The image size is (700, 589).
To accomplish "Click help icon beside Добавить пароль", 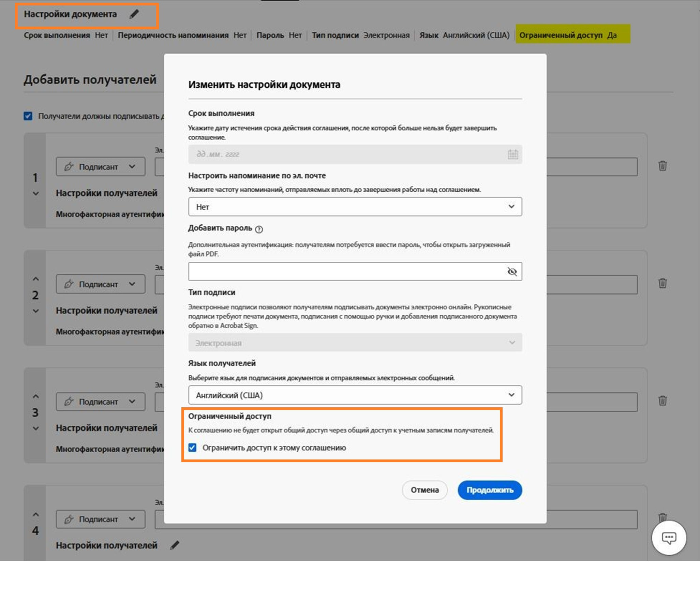I will (259, 229).
